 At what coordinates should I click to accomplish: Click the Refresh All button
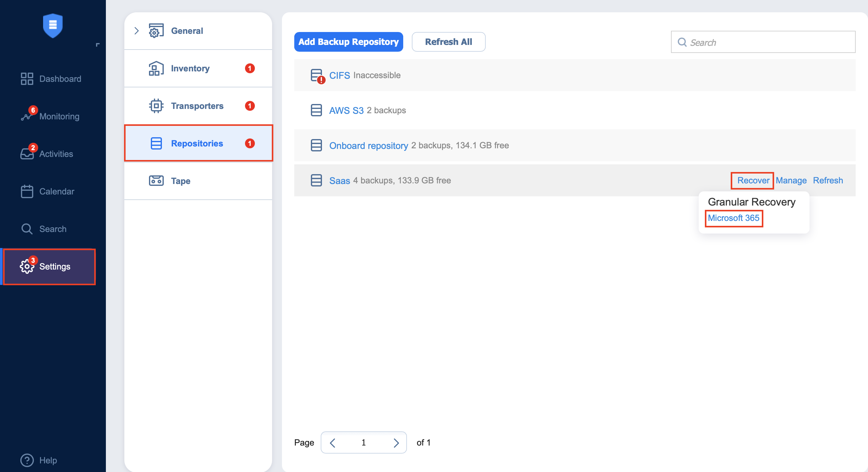coord(448,42)
